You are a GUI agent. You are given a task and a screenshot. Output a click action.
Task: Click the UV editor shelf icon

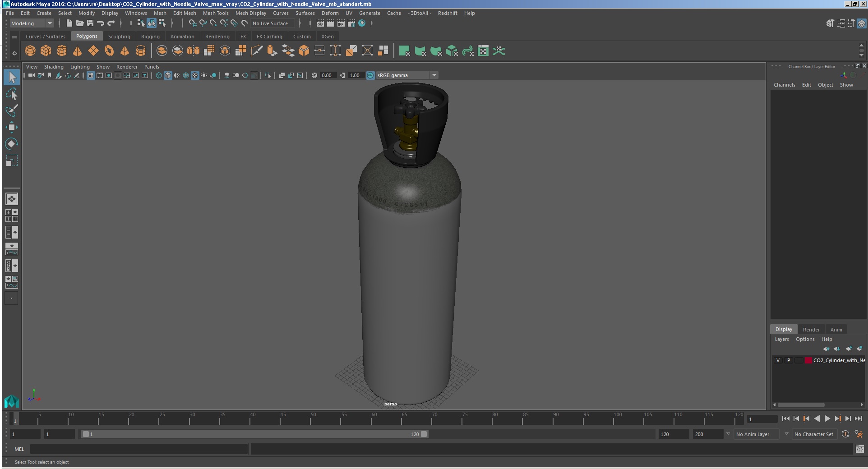(483, 51)
